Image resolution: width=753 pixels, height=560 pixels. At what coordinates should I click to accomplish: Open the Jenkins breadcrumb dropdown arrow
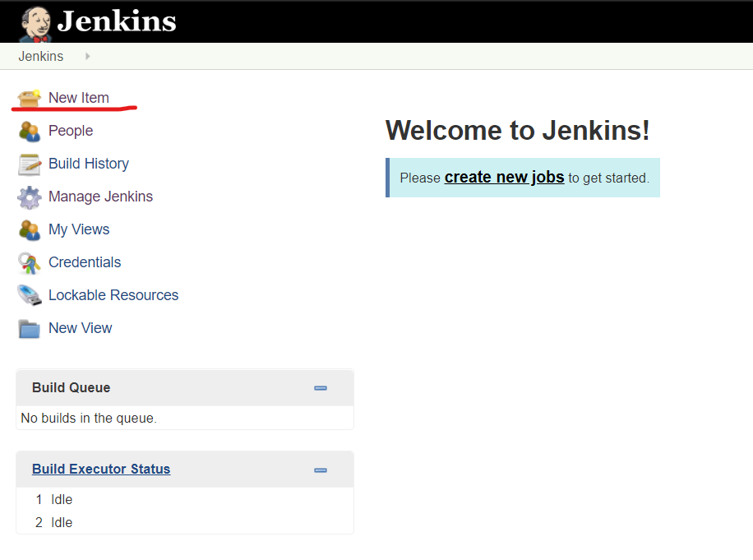pos(87,56)
